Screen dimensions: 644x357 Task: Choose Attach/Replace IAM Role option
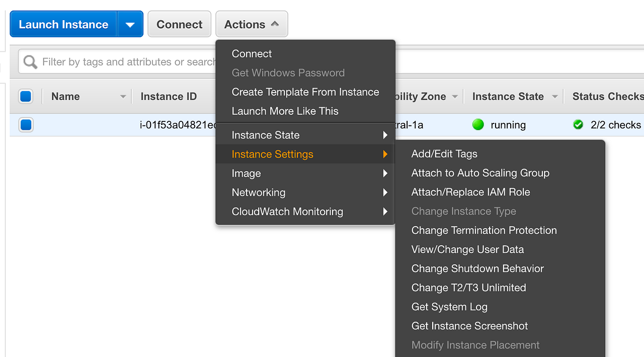tap(470, 192)
